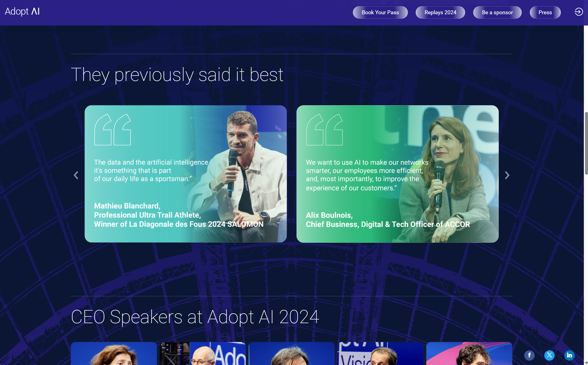Open Replays 2024 page
The width and height of the screenshot is (588, 365).
point(440,12)
